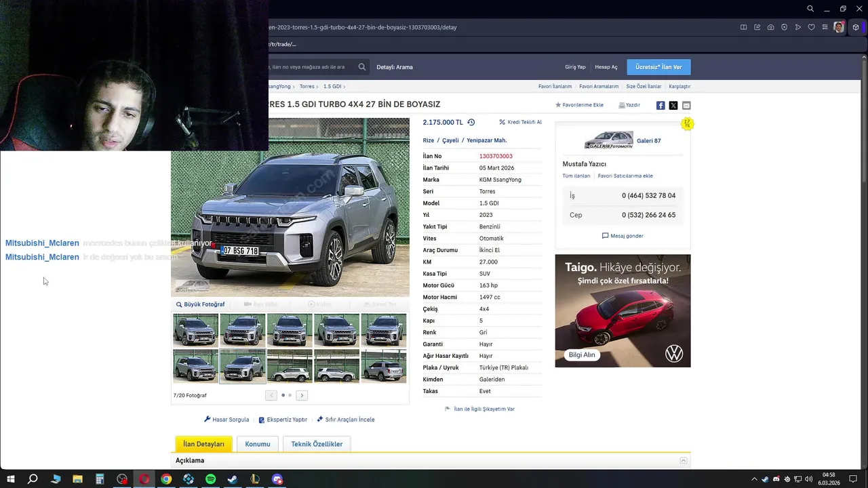Open Opera Easy Setup sliders icon
The image size is (868, 488).
tap(825, 27)
